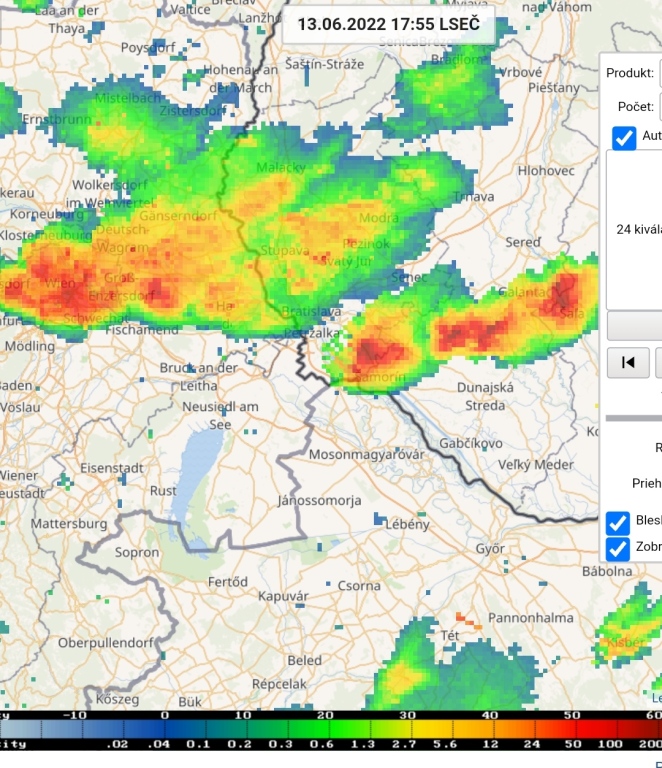
Task: Click the animation slider track
Action: click(x=634, y=418)
